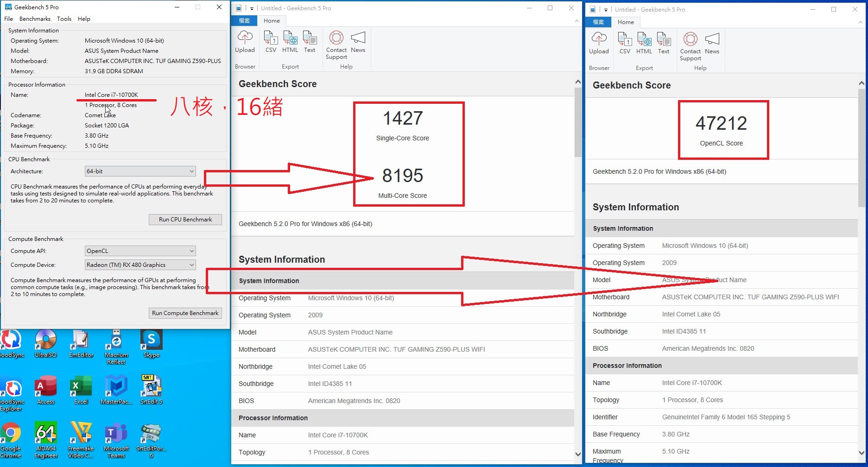The height and width of the screenshot is (467, 868).
Task: Select the Skype desktop shortcut
Action: point(152,344)
